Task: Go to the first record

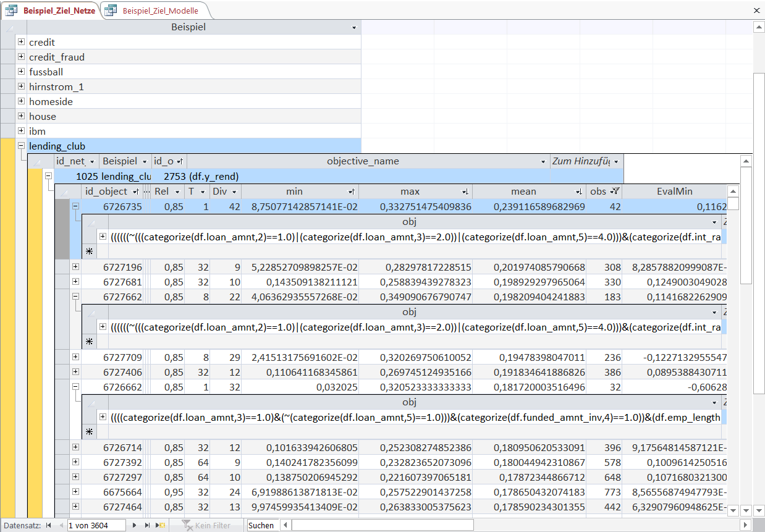Action: pyautogui.click(x=48, y=525)
